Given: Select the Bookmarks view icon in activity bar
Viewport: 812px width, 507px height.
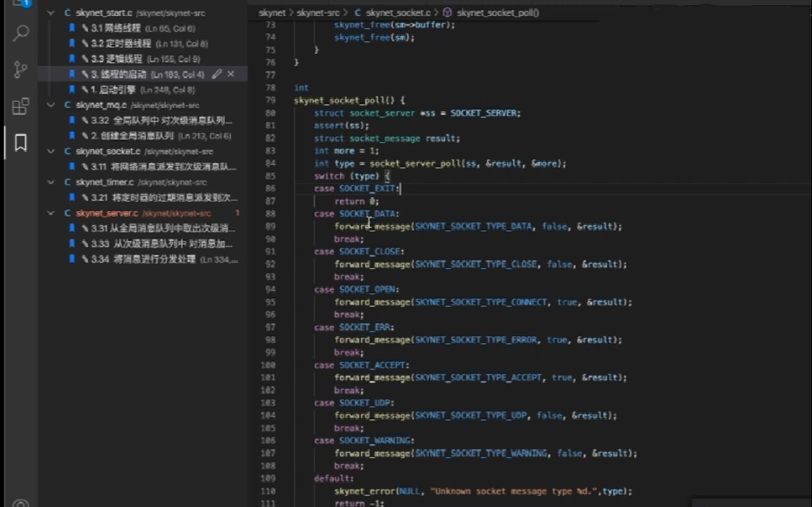Looking at the screenshot, I should [x=20, y=143].
